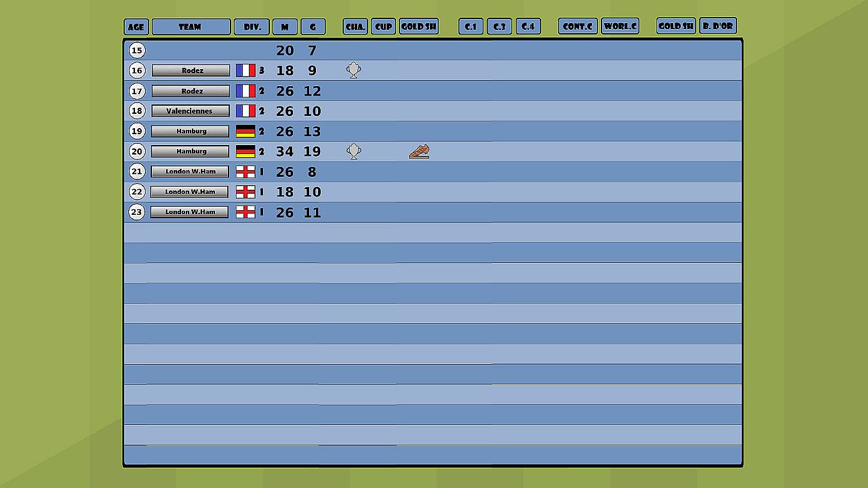Click the AGE column header
The height and width of the screenshot is (488, 868).
click(x=136, y=27)
